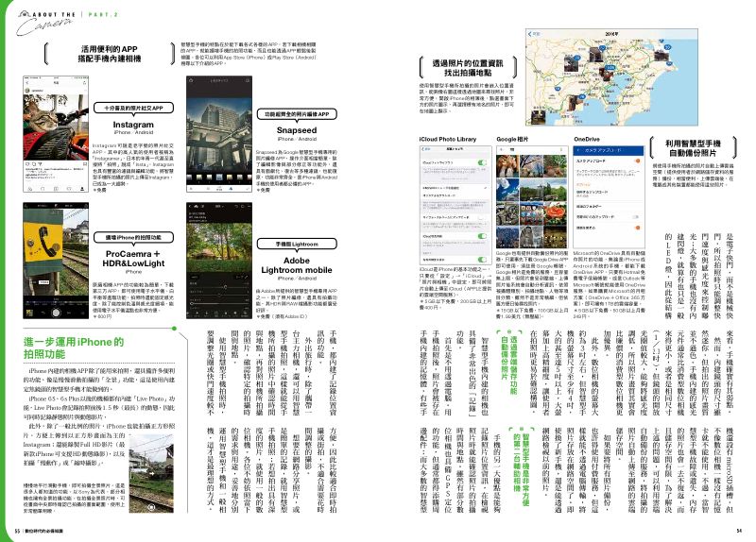Screen dimensions: 756x542
Task: Enable the gray off switch in the iCloud screenshot
Action: (x=482, y=218)
